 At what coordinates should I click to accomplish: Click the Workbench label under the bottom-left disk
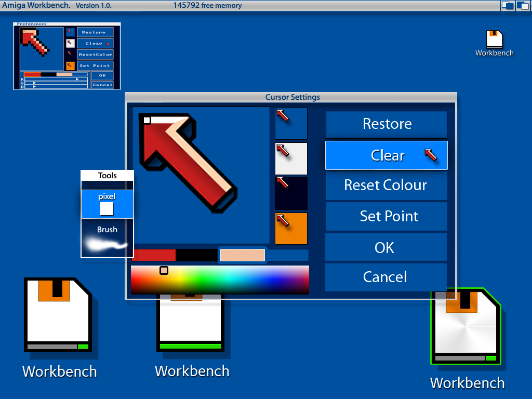pyautogui.click(x=60, y=371)
